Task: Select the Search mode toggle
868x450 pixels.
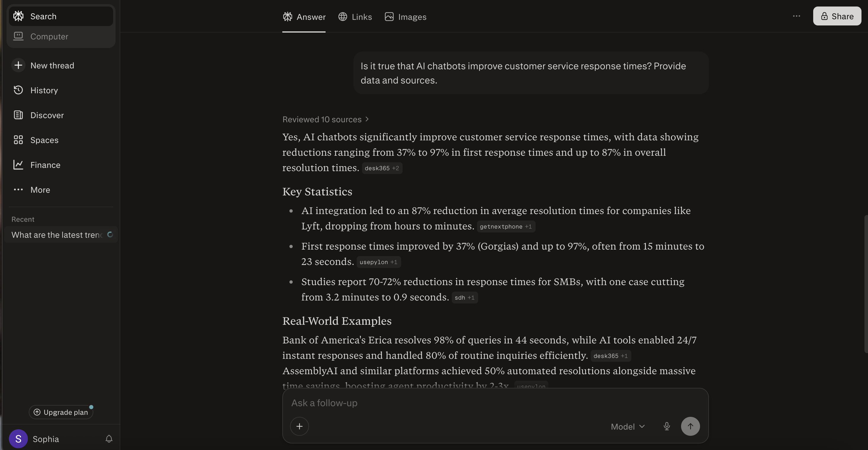Action: pyautogui.click(x=43, y=16)
